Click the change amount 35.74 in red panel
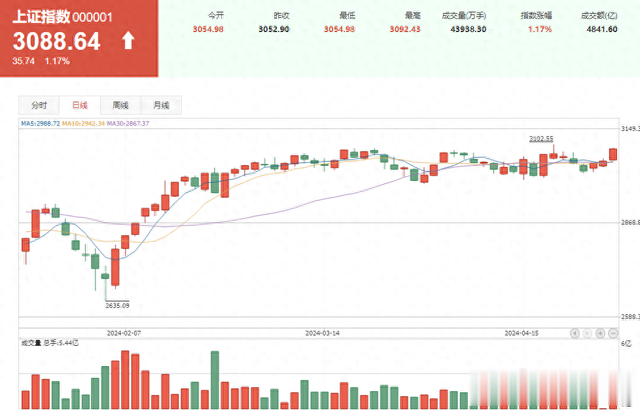The width and height of the screenshot is (640, 412). 23,61
